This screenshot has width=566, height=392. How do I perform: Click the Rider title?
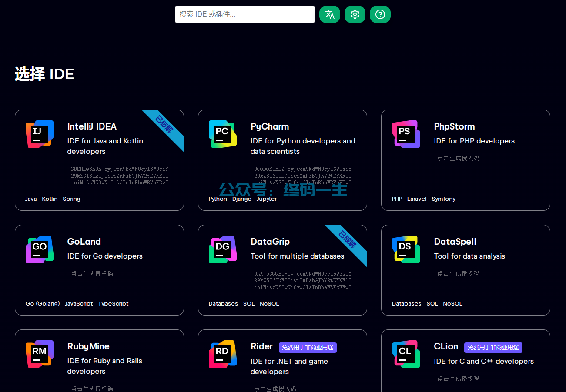[261, 346]
